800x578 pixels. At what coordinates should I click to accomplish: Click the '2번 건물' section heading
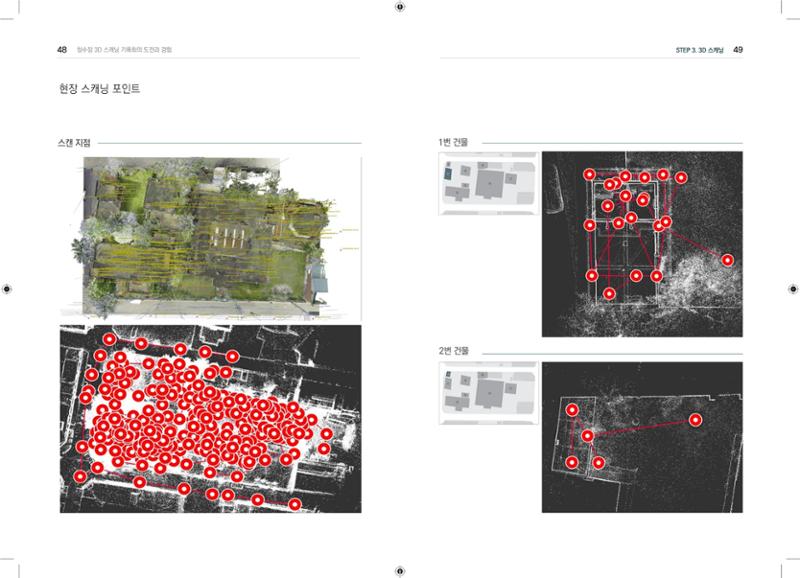(x=454, y=351)
